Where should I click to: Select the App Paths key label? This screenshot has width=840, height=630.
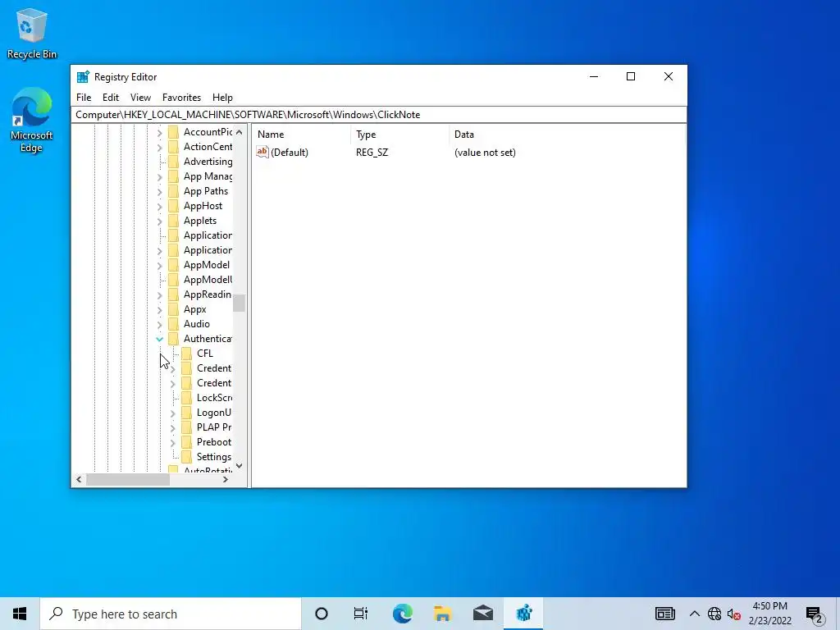[206, 191]
